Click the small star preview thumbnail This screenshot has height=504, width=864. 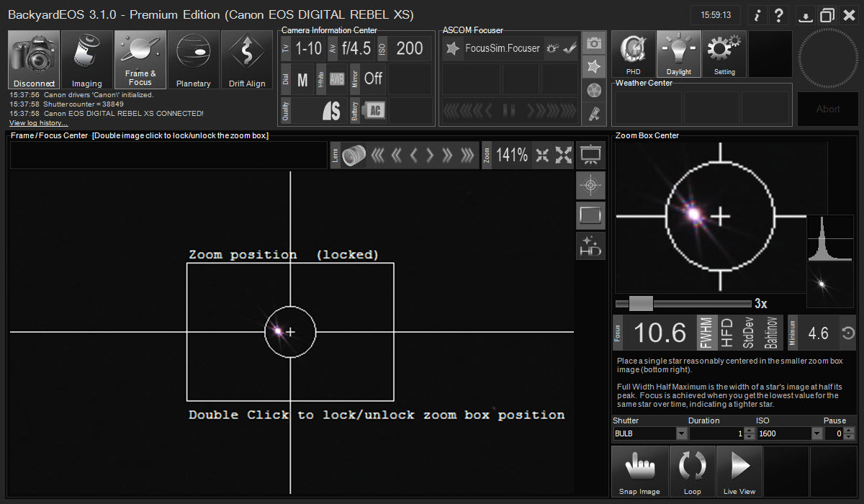click(829, 284)
